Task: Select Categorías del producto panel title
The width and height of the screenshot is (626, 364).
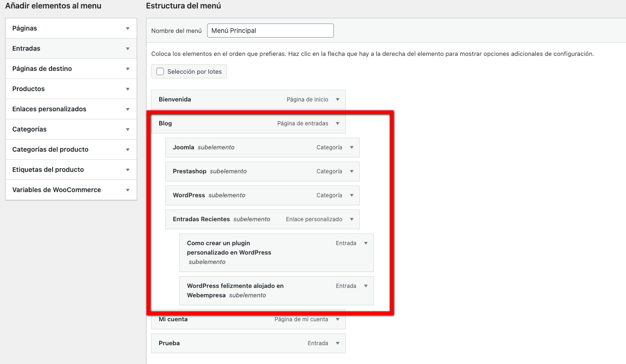Action: (x=50, y=149)
